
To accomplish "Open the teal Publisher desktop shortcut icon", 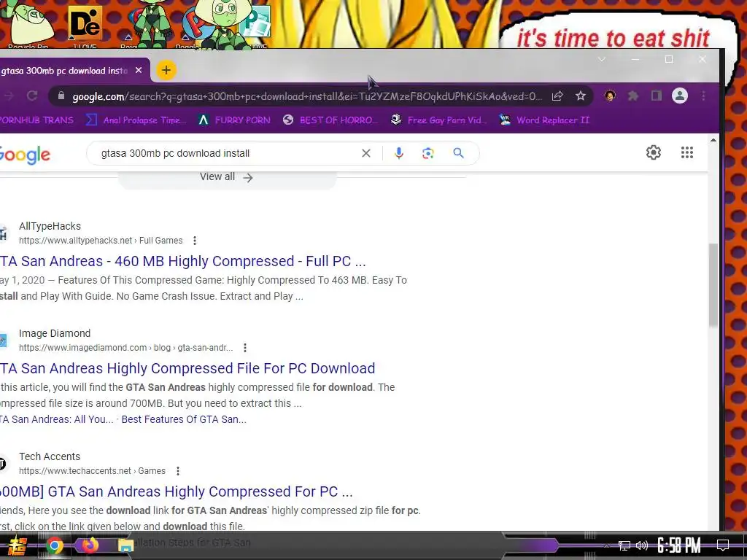I will click(256, 23).
